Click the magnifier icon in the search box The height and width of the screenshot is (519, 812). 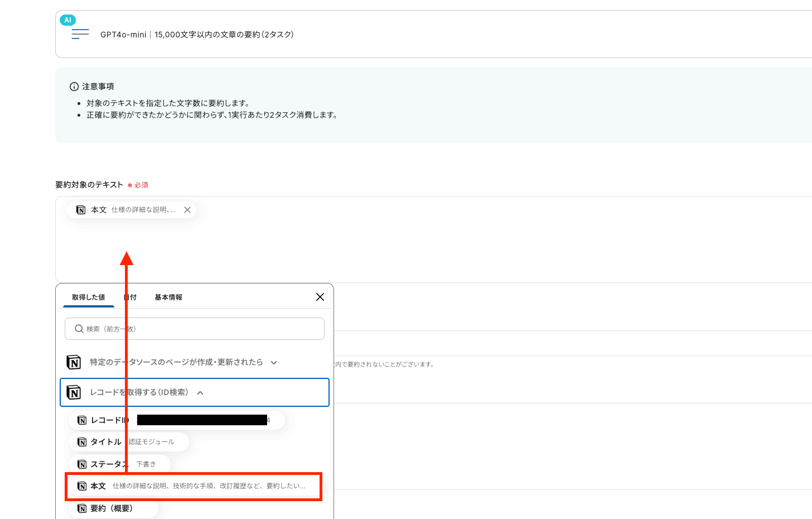click(x=79, y=329)
